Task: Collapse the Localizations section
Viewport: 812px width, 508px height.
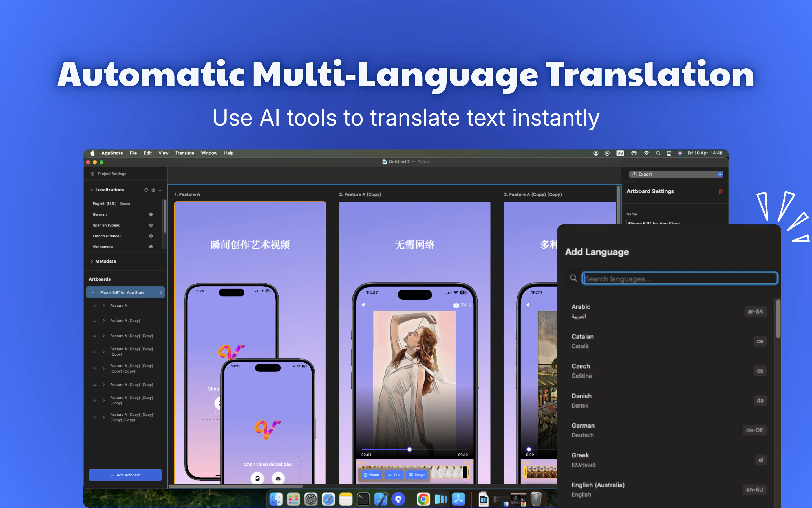Action: click(92, 190)
